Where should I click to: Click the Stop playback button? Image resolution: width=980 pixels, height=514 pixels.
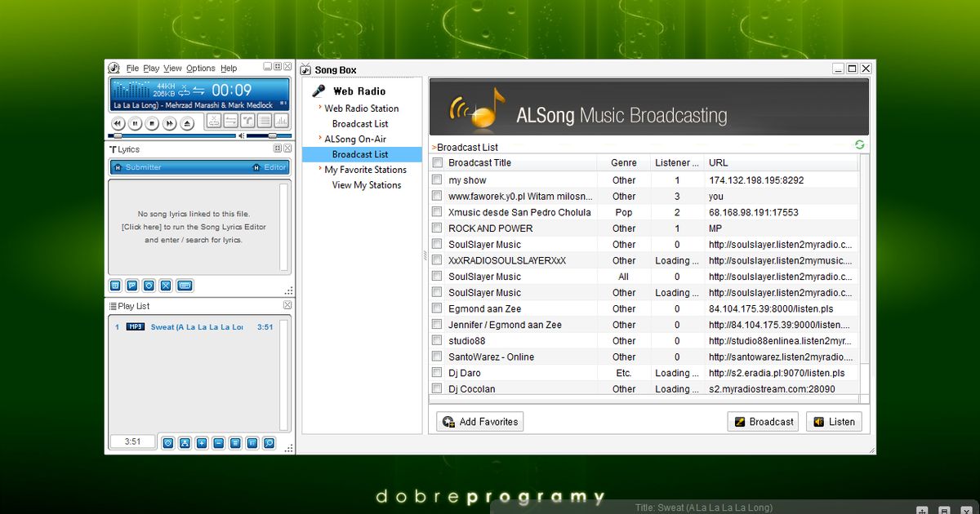(150, 122)
